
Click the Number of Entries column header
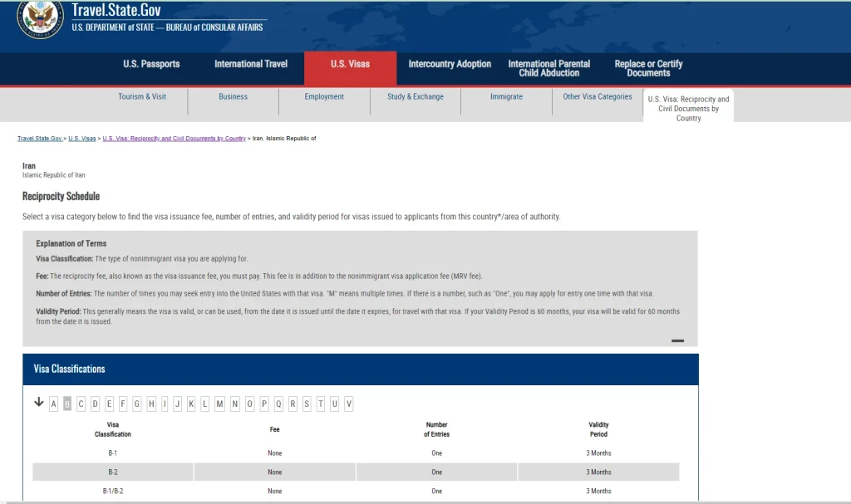coord(437,429)
